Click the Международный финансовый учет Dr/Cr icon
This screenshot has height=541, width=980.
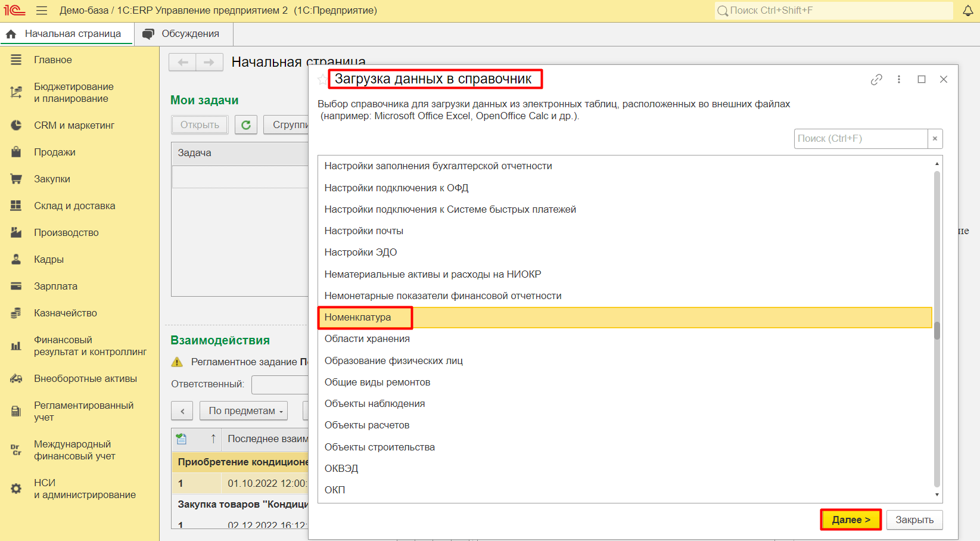16,450
